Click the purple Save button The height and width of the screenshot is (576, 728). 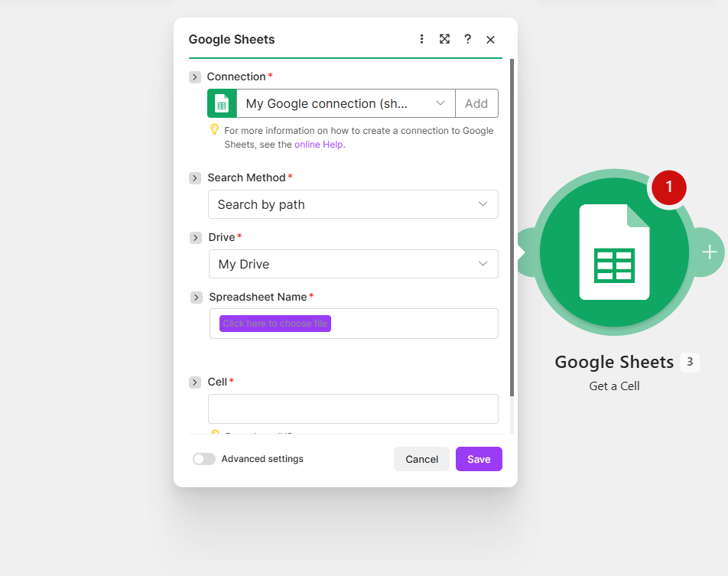479,459
